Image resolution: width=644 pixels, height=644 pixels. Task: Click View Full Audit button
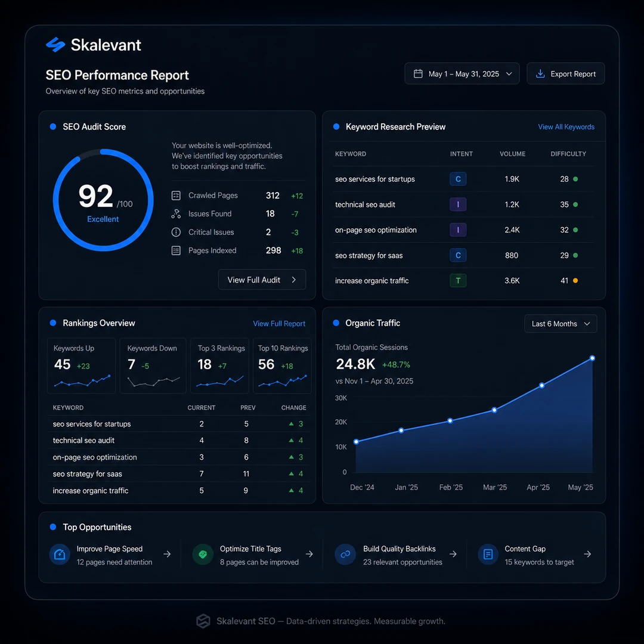coord(262,280)
